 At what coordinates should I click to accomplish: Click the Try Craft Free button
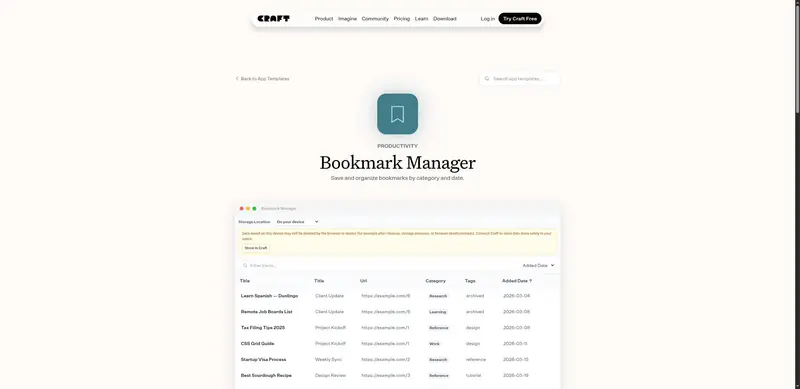click(520, 18)
